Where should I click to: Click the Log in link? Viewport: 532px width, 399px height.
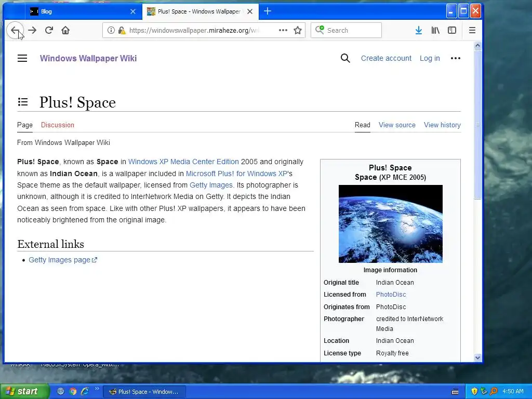tap(430, 58)
